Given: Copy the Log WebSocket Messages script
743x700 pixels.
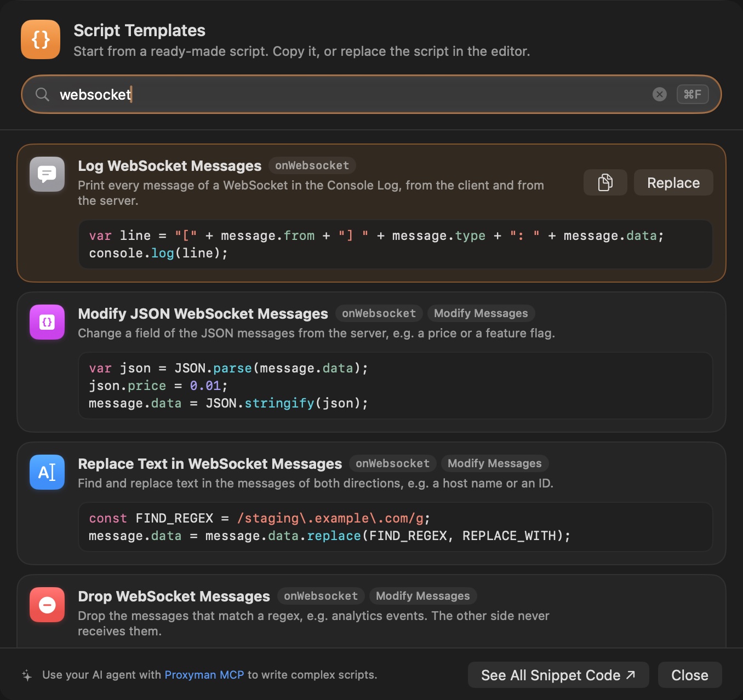Looking at the screenshot, I should click(605, 182).
